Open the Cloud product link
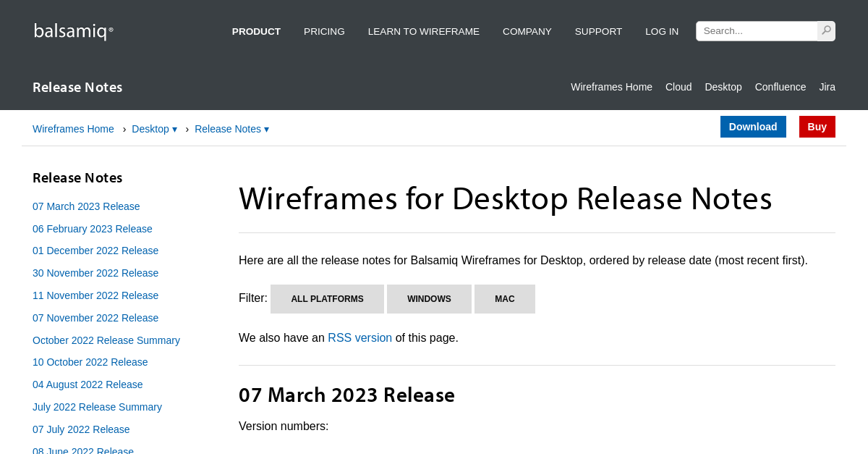Viewport: 868px width, 454px height. [678, 87]
